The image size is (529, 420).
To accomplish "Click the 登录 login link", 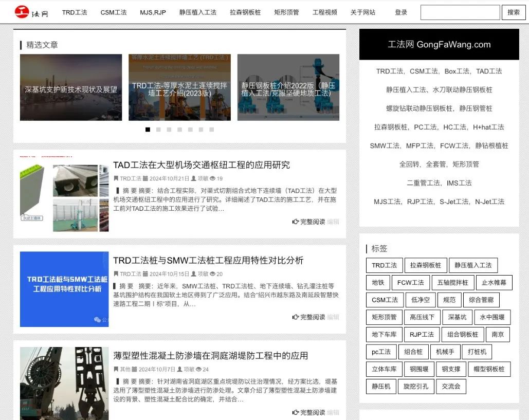I will click(401, 12).
